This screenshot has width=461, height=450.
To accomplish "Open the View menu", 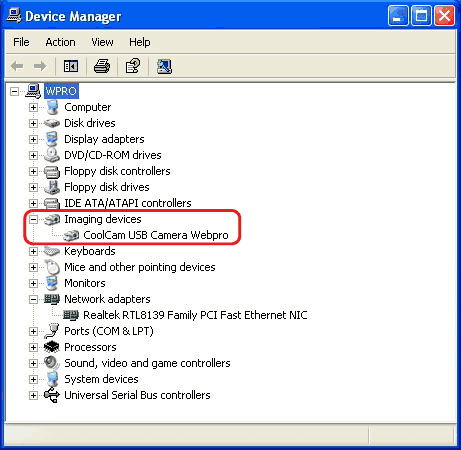I will pos(102,42).
